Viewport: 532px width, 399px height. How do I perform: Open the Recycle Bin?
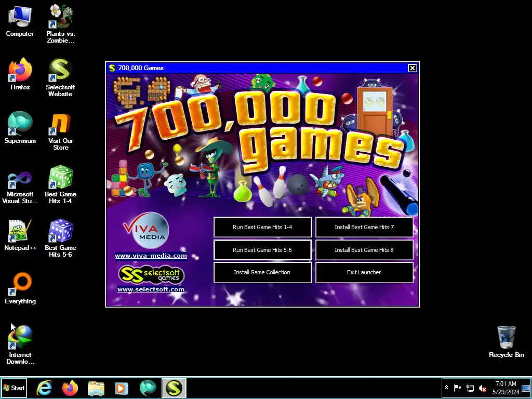point(506,342)
